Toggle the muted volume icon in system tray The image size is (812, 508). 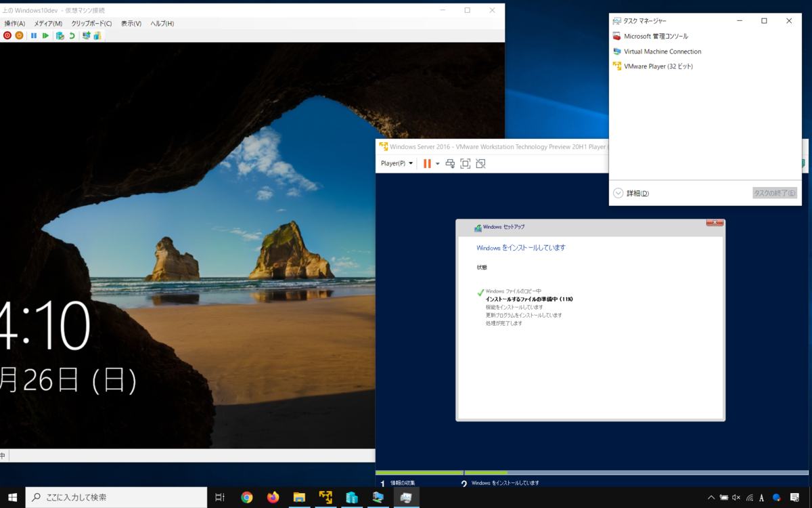(736, 497)
